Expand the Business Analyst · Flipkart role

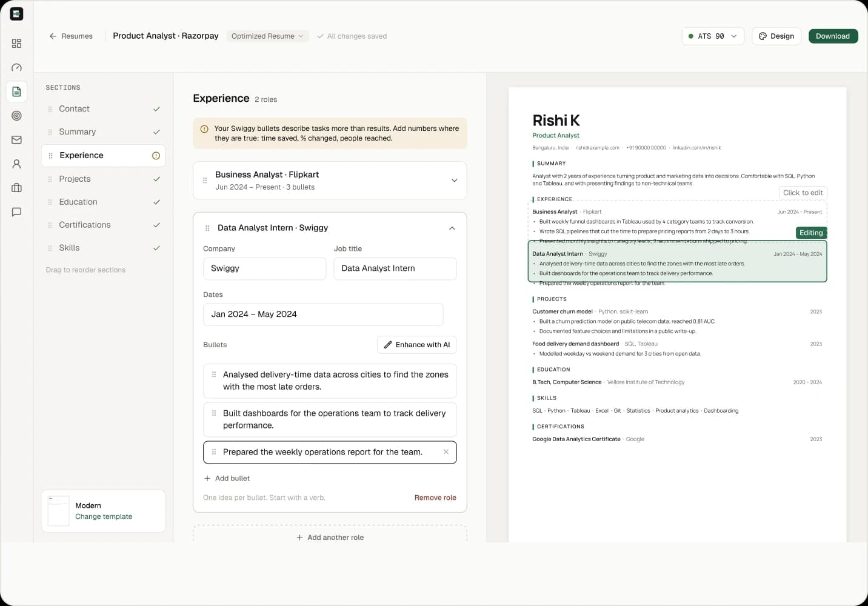tap(454, 181)
